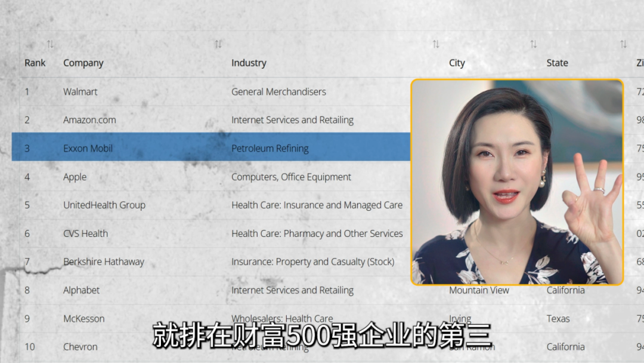Click Amazon.com's Internet Services and Retailing cell
Image resolution: width=644 pixels, height=363 pixels.
(292, 120)
